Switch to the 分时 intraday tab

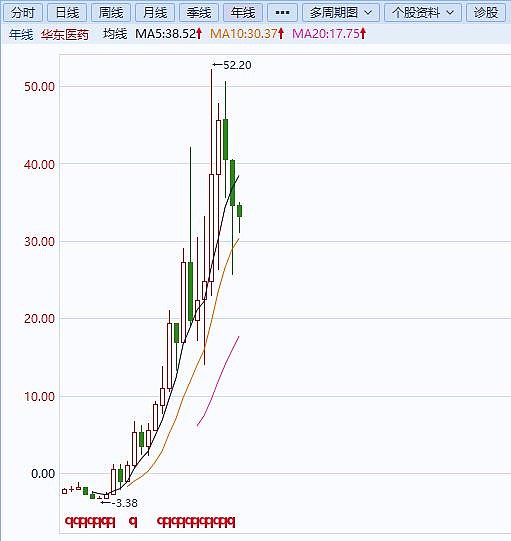pyautogui.click(x=23, y=13)
